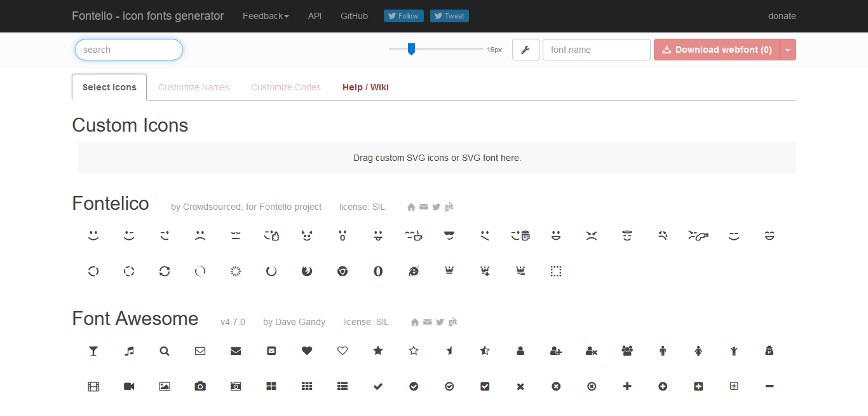
Task: Click the spinner icon in Fontelico
Action: (236, 271)
